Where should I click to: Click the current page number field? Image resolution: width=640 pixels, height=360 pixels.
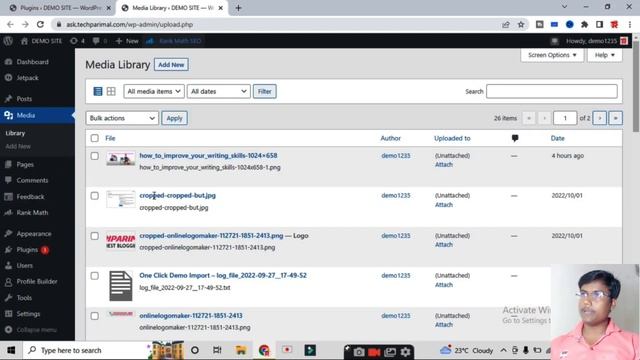(565, 118)
